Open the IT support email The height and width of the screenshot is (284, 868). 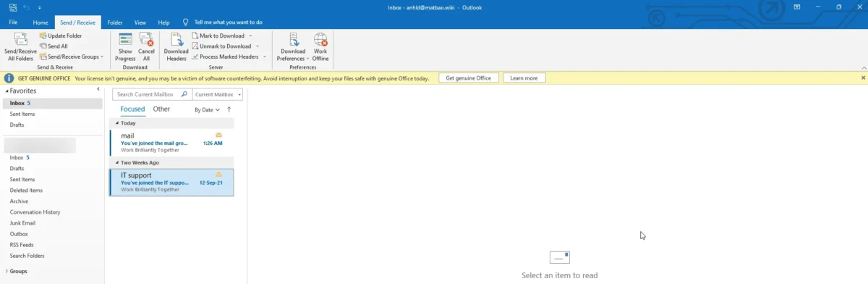point(171,183)
